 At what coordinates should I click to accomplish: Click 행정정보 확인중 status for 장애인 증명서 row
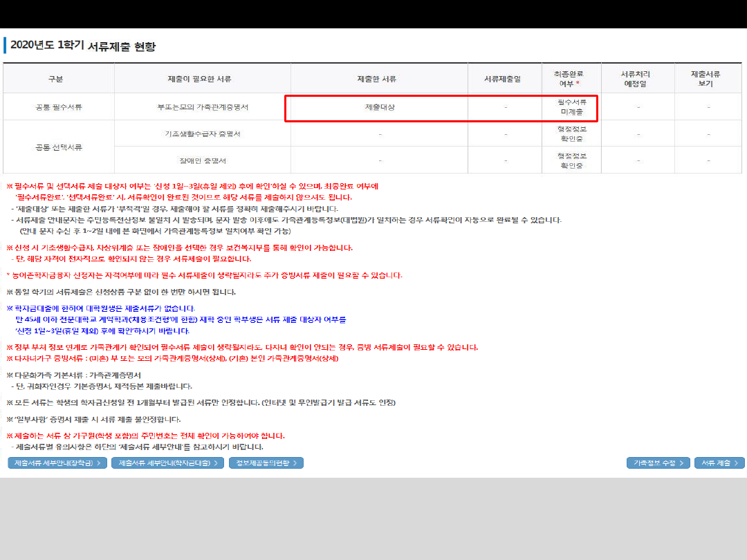point(571,160)
